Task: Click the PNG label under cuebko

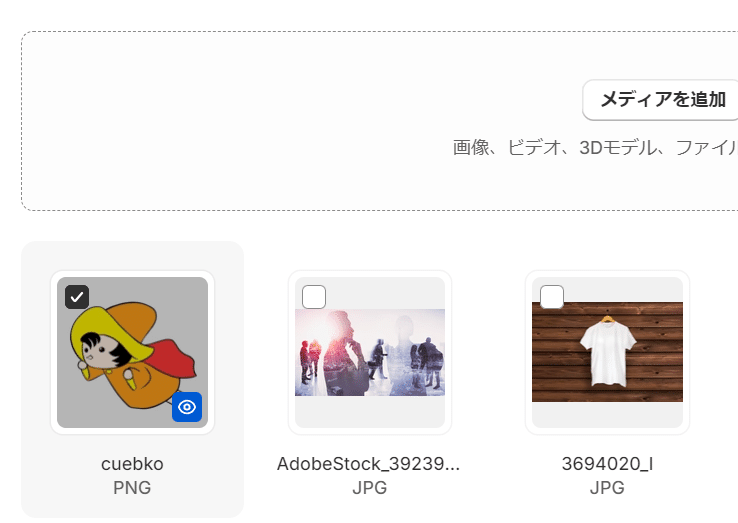Action: tap(132, 488)
